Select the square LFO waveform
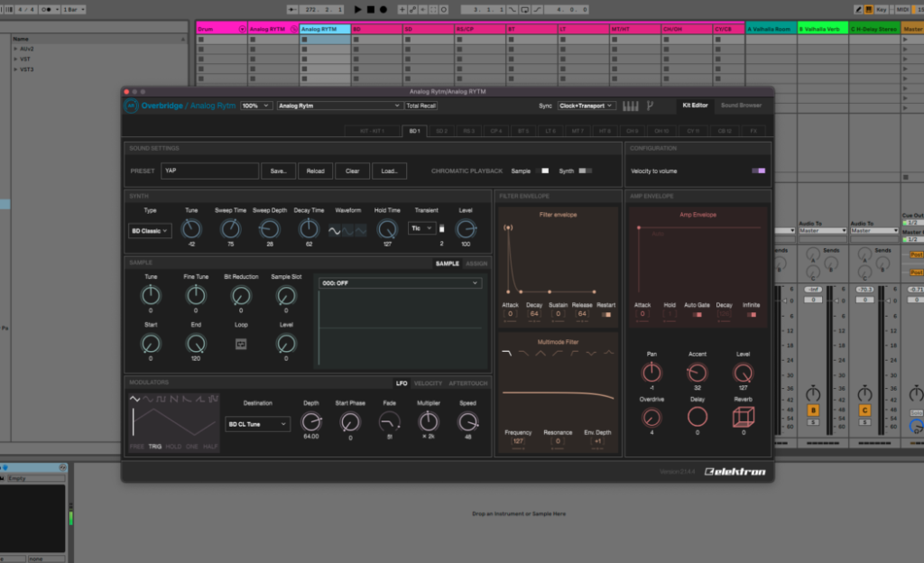This screenshot has width=924, height=563. (161, 400)
